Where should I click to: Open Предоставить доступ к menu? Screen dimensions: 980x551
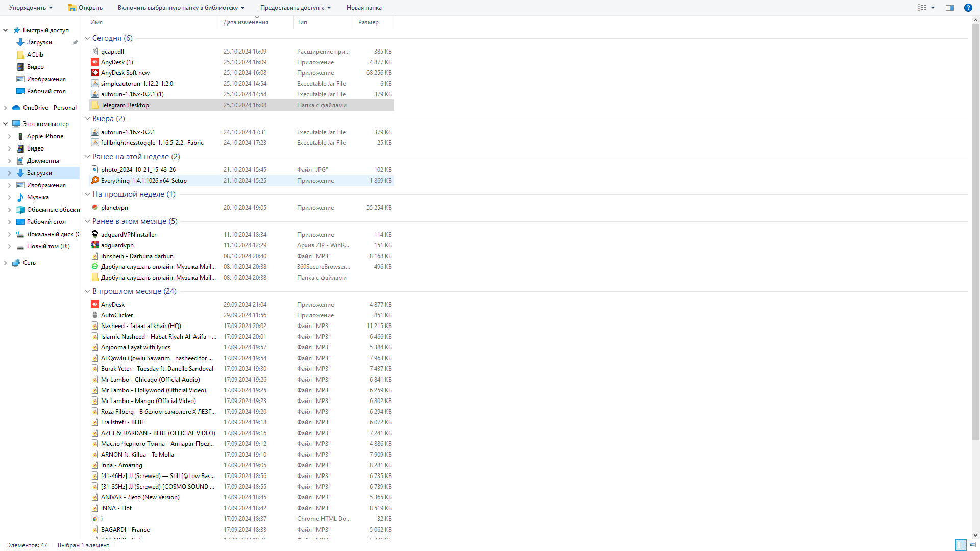[x=296, y=8]
